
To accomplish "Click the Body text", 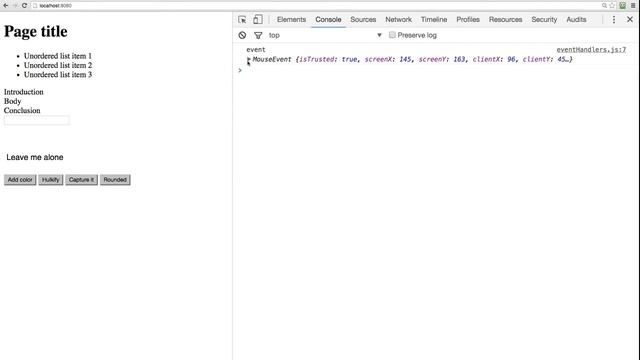I will 12,101.
